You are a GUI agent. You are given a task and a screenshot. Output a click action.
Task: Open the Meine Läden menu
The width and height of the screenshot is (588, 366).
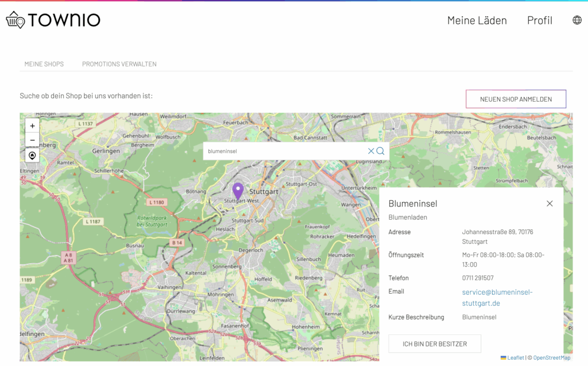pyautogui.click(x=477, y=21)
